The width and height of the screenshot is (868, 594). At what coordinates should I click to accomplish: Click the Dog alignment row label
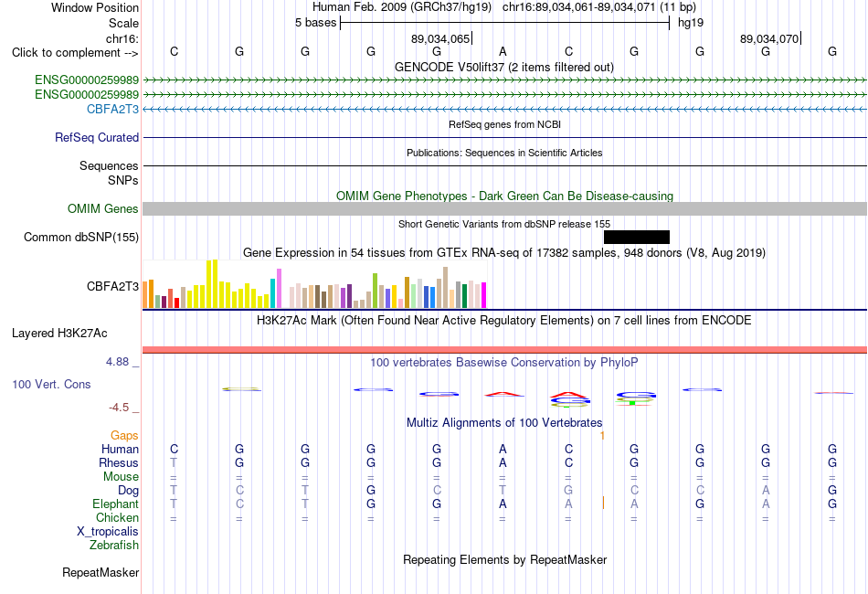(128, 491)
